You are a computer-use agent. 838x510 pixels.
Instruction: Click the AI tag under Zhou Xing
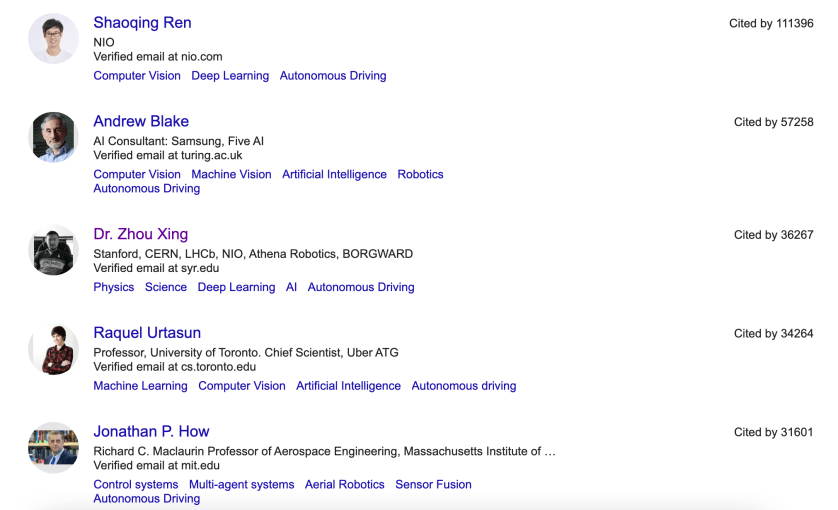click(291, 287)
